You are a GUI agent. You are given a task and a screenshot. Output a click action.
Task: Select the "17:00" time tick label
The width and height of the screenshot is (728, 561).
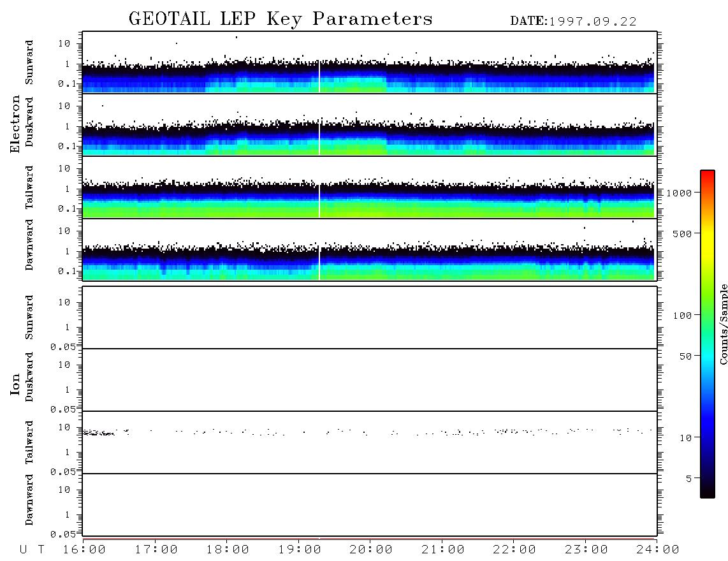[x=156, y=550]
